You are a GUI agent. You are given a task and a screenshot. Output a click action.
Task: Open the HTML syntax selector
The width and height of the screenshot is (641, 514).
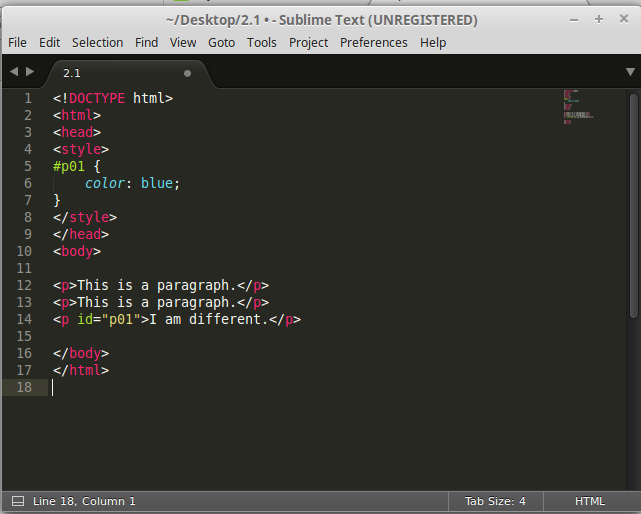pos(589,501)
